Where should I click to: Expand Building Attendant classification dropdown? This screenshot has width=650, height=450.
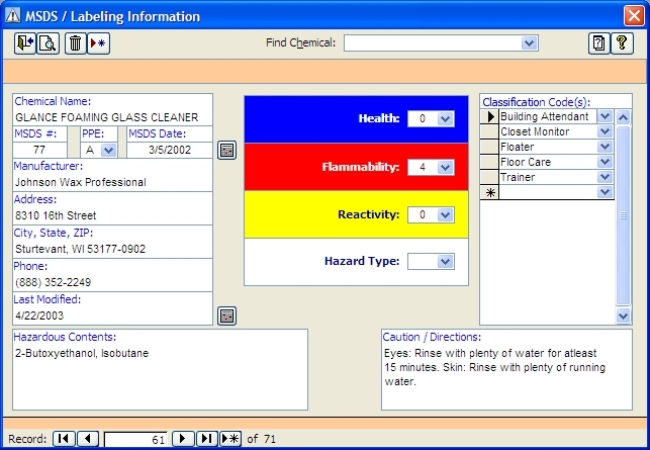605,116
